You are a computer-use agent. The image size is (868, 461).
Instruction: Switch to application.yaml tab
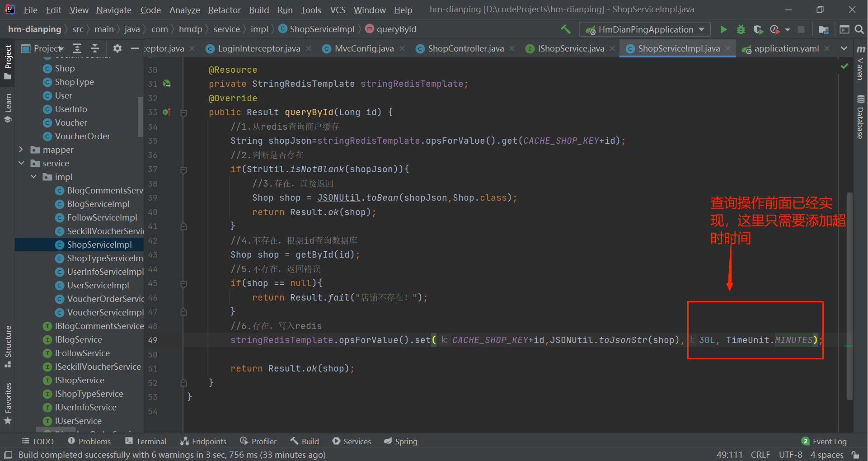[786, 48]
